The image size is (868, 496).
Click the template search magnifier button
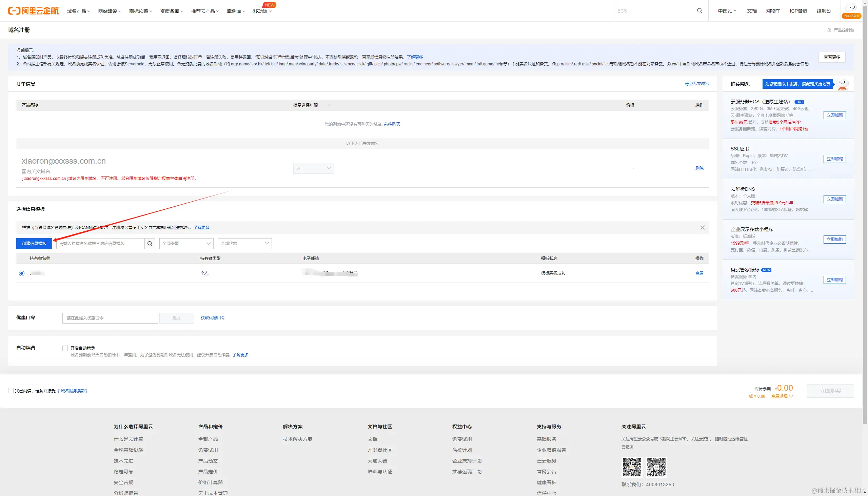click(x=150, y=244)
